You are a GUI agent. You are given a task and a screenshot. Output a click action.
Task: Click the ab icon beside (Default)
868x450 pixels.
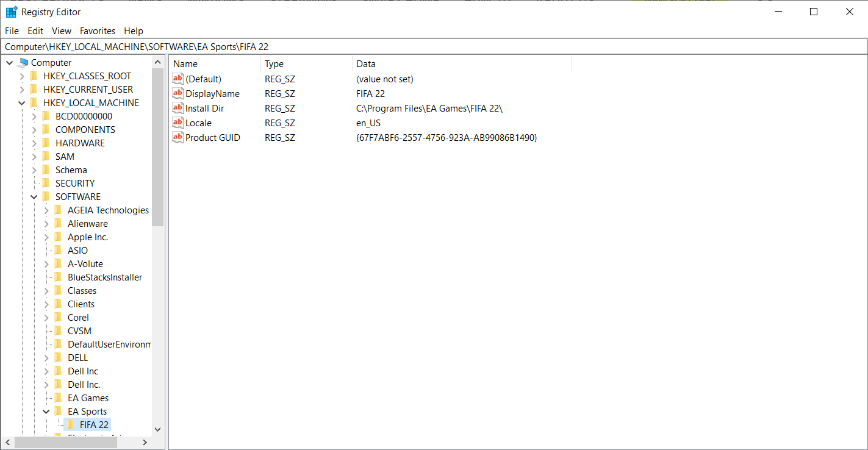pyautogui.click(x=178, y=79)
